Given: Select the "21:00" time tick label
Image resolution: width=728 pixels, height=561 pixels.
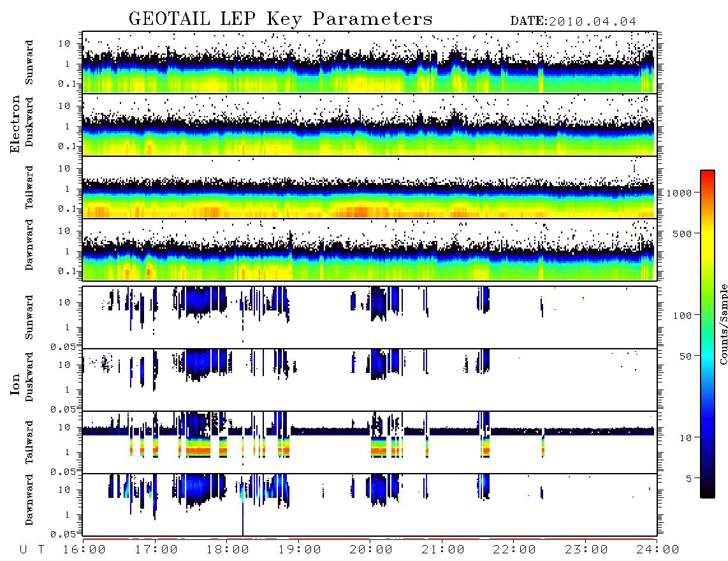Looking at the screenshot, I should click(x=443, y=550).
